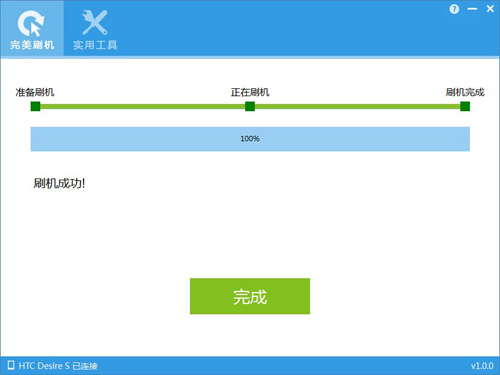Click the 准备刷机 step label
The image size is (500, 375).
click(x=35, y=92)
